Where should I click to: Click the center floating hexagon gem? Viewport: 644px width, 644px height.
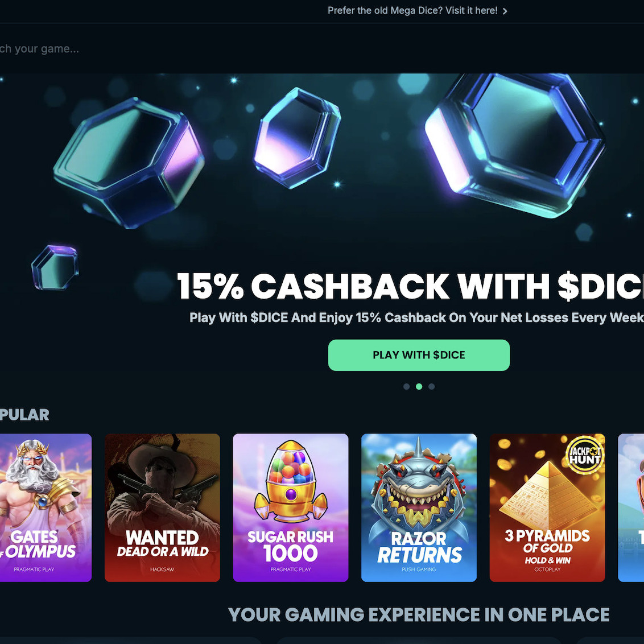click(x=297, y=138)
